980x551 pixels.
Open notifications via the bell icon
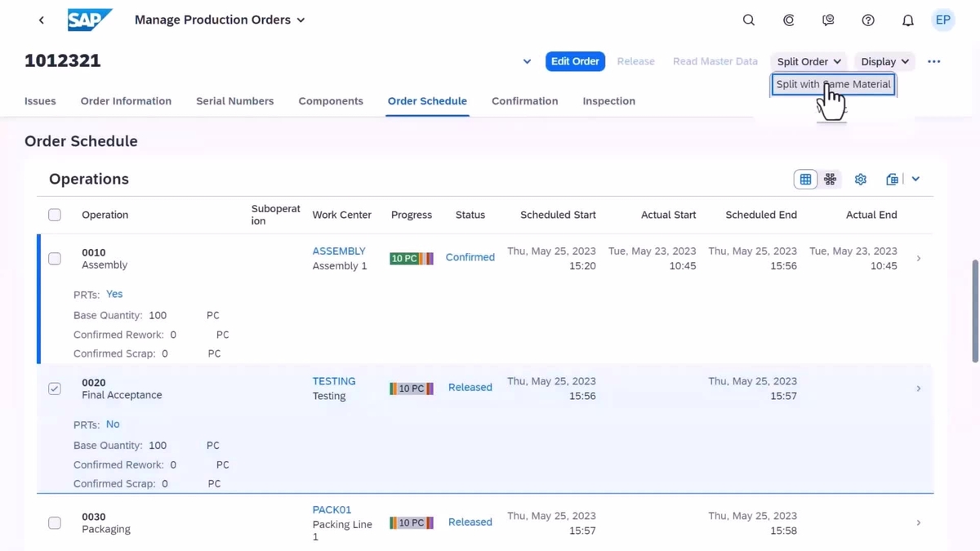907,20
